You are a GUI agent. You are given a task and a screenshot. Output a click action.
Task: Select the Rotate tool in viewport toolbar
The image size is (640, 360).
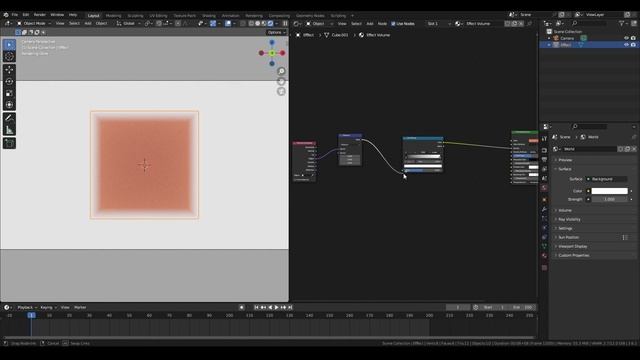(x=9, y=82)
